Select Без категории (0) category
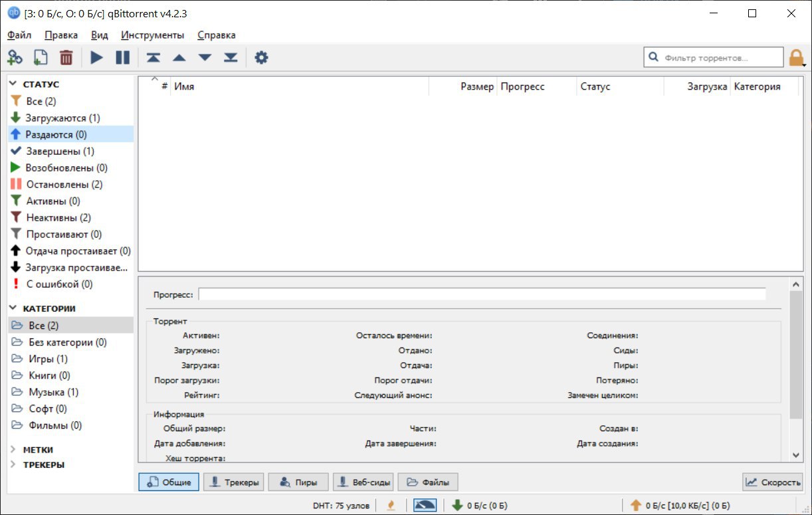 pos(70,342)
